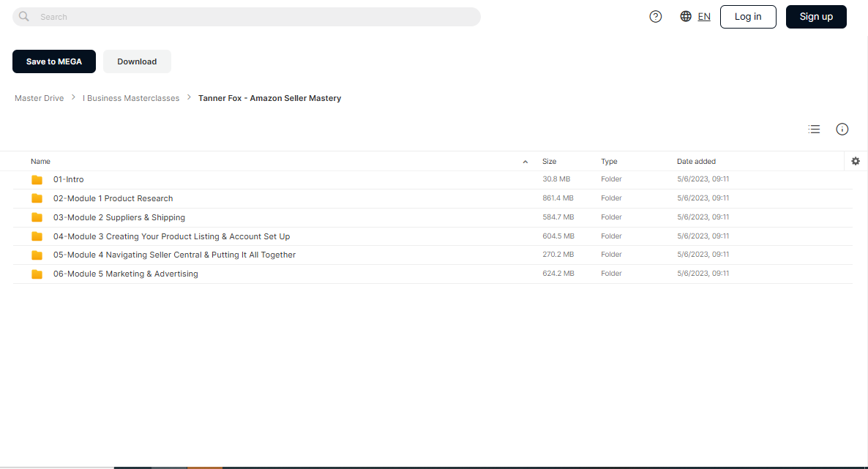Click folder icon for Navigating Seller Central
The image size is (868, 469).
tap(37, 255)
